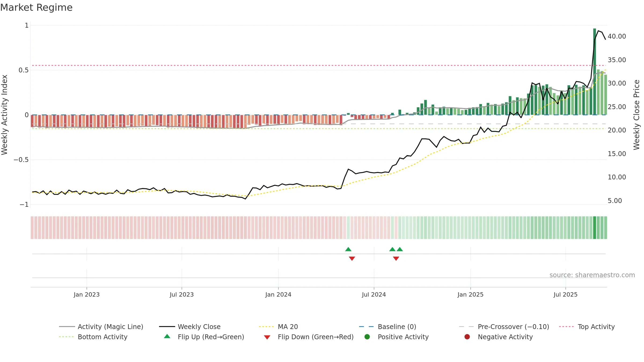Click the Weekly Activity Index axis title
This screenshot has height=362, width=644.
click(x=4, y=115)
